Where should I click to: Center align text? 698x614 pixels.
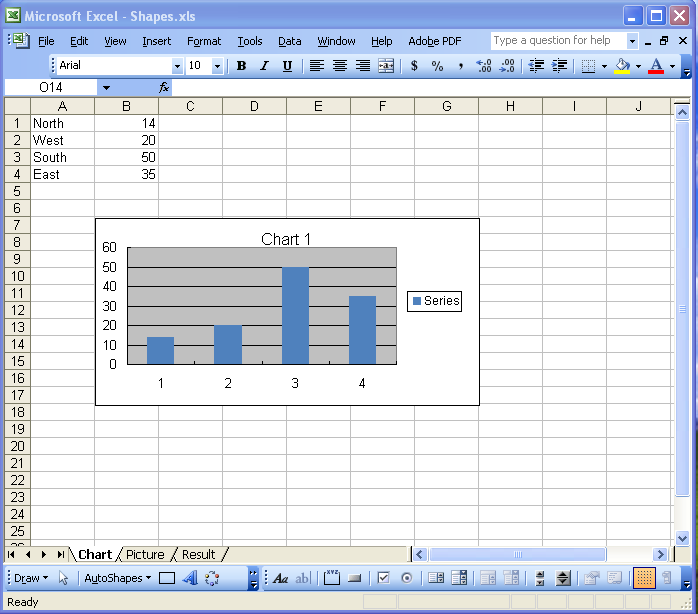click(x=340, y=66)
